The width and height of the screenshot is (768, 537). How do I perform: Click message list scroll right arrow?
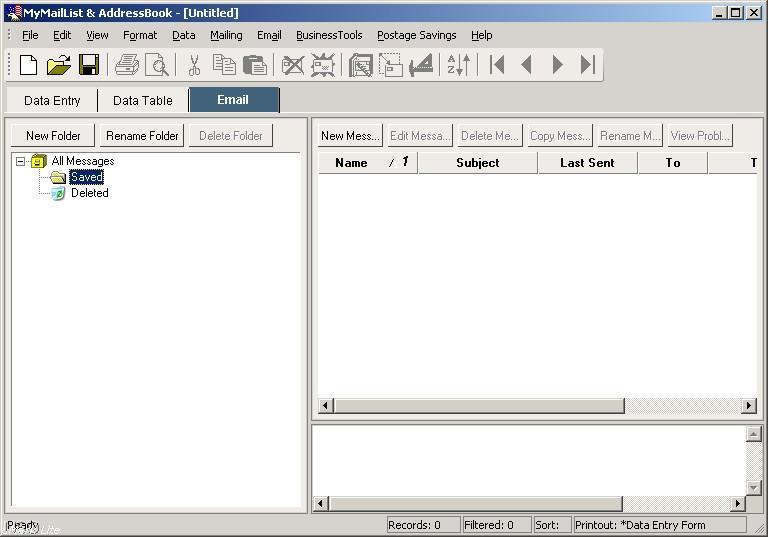749,406
